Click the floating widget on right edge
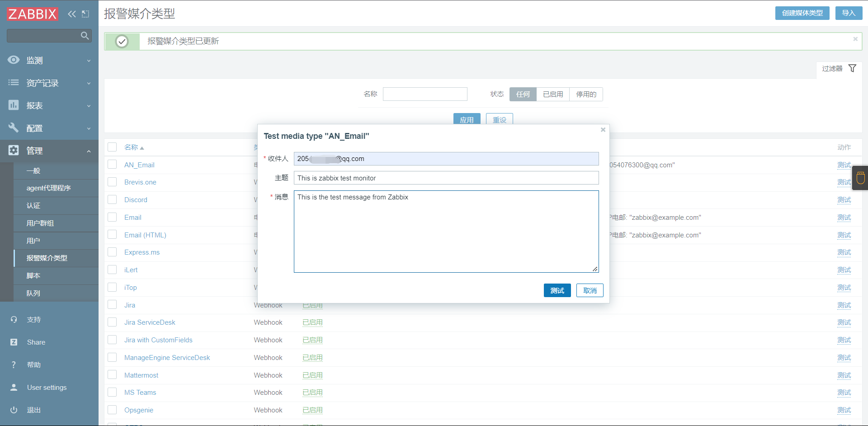The width and height of the screenshot is (868, 426). [860, 178]
